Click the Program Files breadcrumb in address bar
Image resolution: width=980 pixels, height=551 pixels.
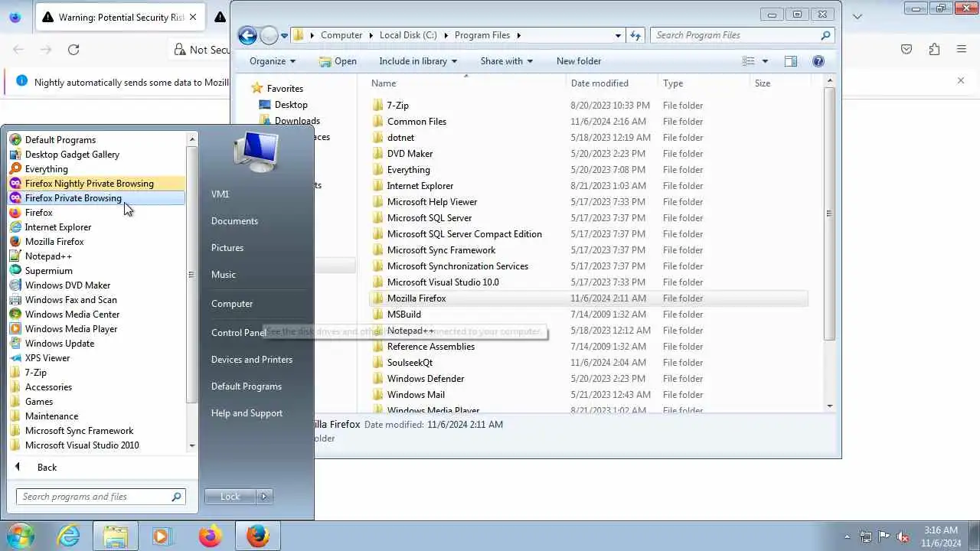pos(482,35)
